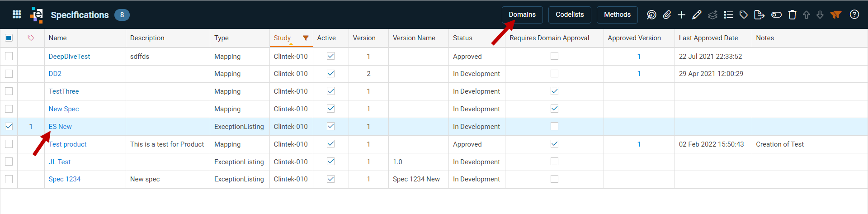Click the 'Spec 1234 New' version name cell

click(416, 179)
